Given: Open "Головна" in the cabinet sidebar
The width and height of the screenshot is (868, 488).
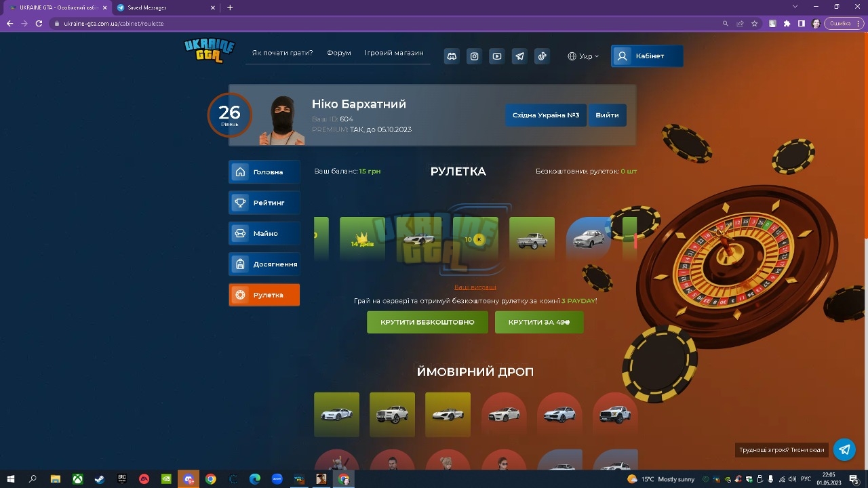Looking at the screenshot, I should tap(264, 172).
